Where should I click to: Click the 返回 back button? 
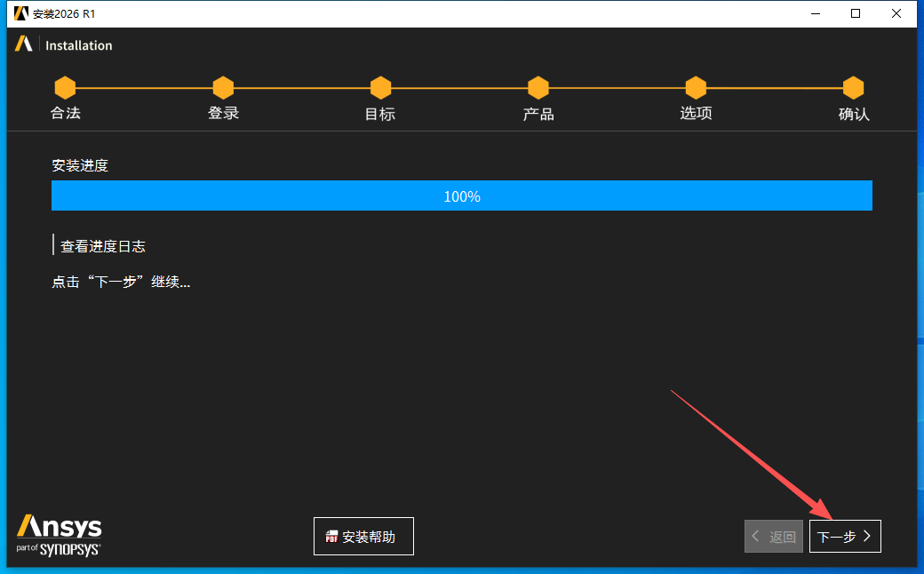[x=773, y=536]
